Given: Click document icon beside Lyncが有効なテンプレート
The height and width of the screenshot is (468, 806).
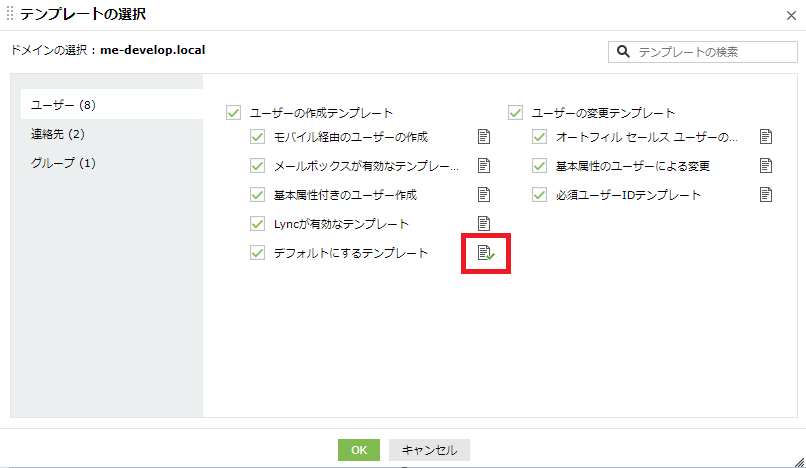Looking at the screenshot, I should coord(484,223).
